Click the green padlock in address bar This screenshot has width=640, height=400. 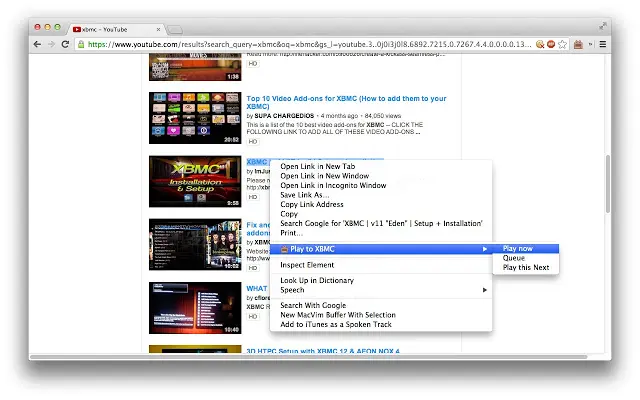tap(81, 44)
